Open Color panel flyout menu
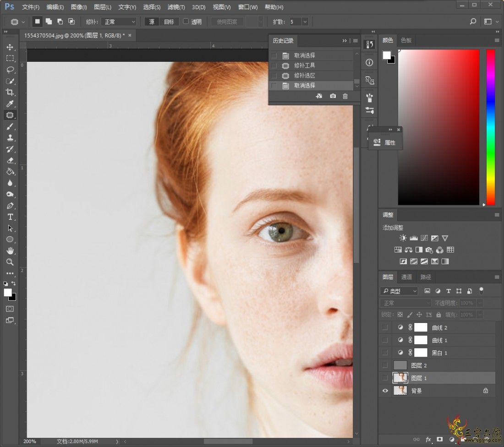The width and height of the screenshot is (504, 447). click(x=497, y=40)
